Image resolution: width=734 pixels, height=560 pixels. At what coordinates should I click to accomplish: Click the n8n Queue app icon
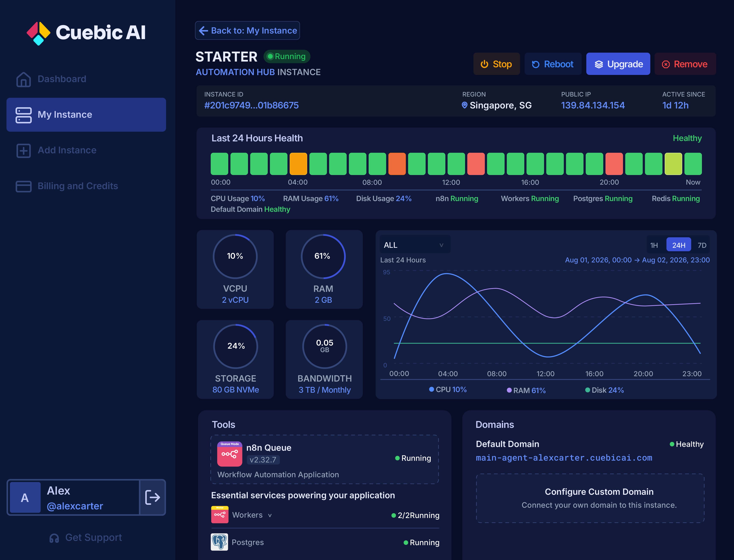pos(230,454)
